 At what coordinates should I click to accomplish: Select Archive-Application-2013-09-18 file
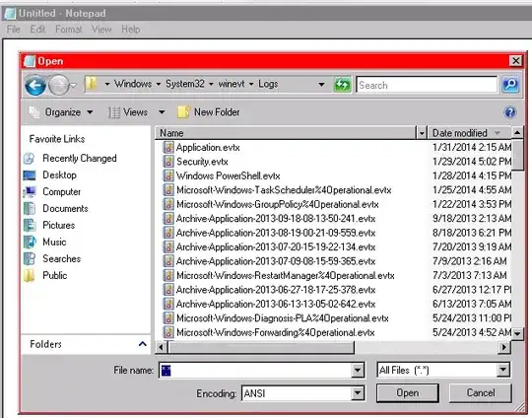point(269,219)
